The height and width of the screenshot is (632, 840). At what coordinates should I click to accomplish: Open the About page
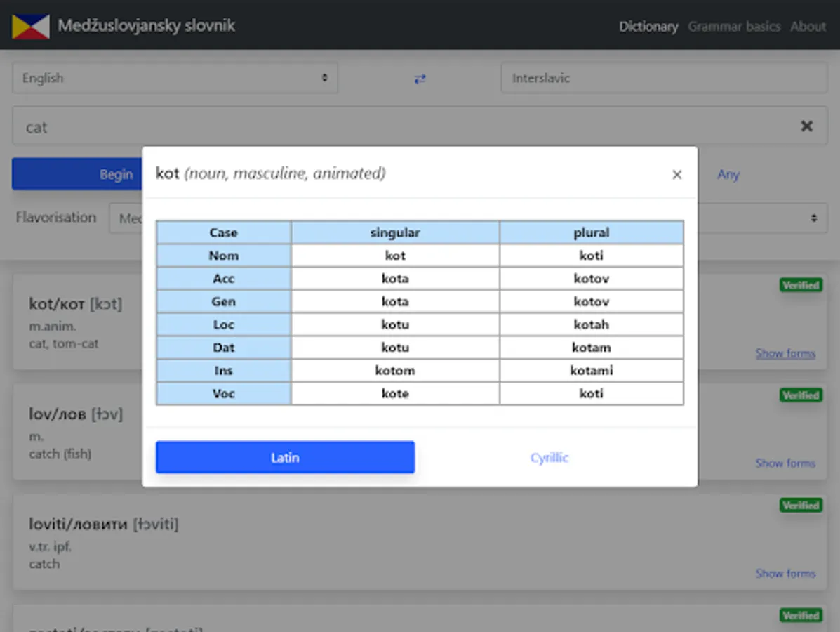tap(808, 26)
